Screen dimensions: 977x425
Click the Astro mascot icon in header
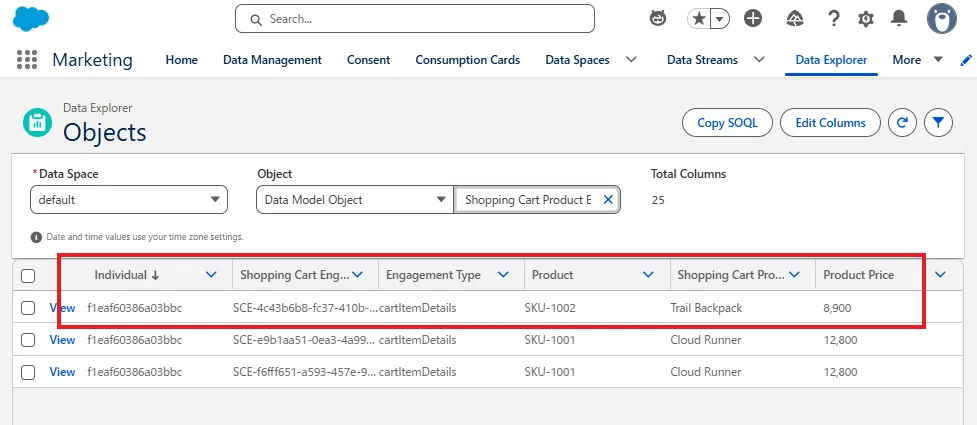click(x=658, y=19)
